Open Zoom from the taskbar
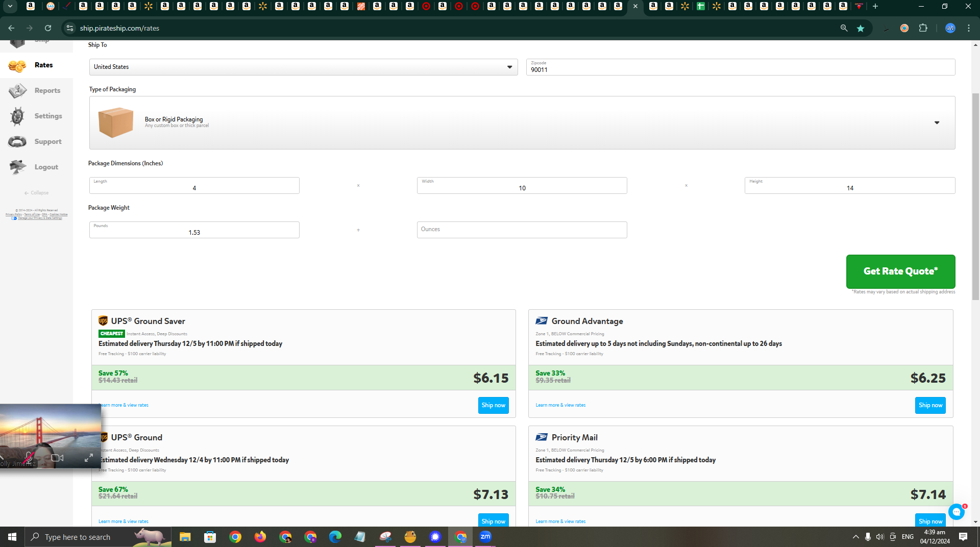980x547 pixels. click(x=485, y=536)
